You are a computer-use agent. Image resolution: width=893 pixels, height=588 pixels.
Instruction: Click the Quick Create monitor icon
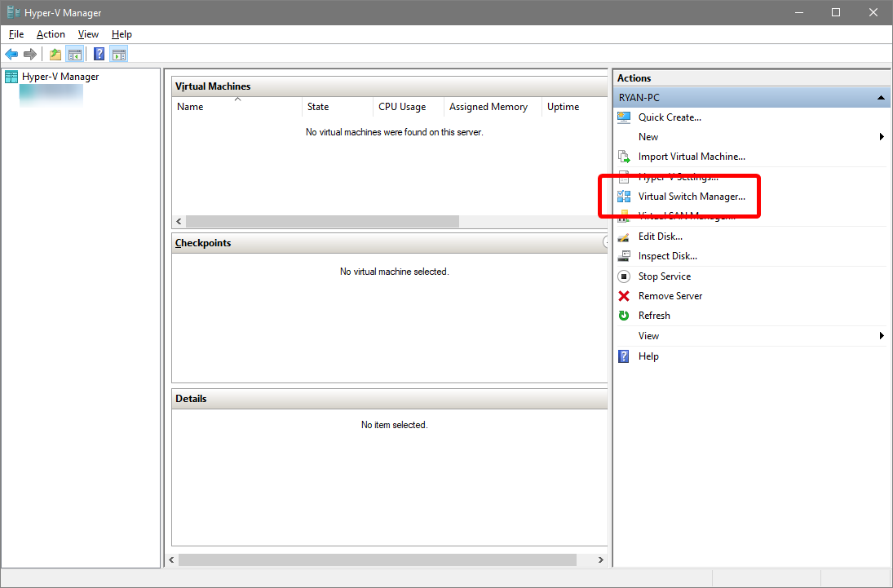pos(624,117)
